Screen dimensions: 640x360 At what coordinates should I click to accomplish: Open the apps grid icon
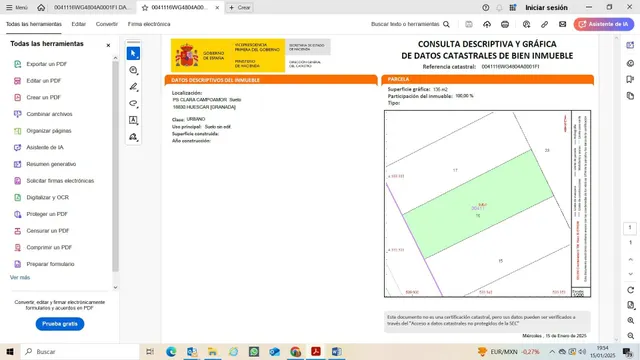(x=513, y=7)
